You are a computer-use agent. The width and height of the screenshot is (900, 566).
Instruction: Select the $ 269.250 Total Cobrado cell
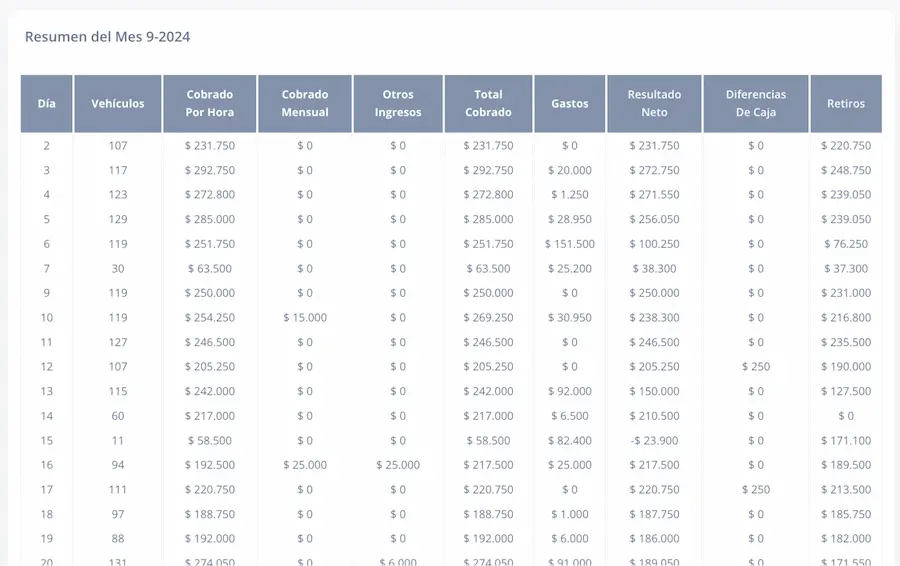488,318
